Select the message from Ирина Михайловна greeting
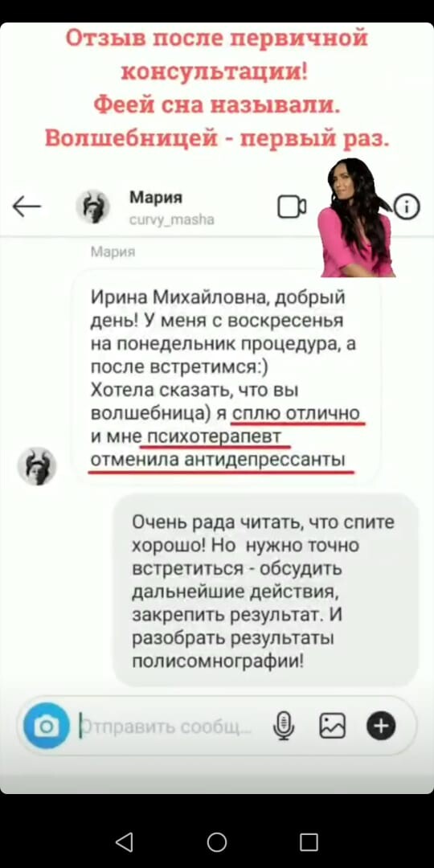This screenshot has height=868, width=434. (226, 378)
